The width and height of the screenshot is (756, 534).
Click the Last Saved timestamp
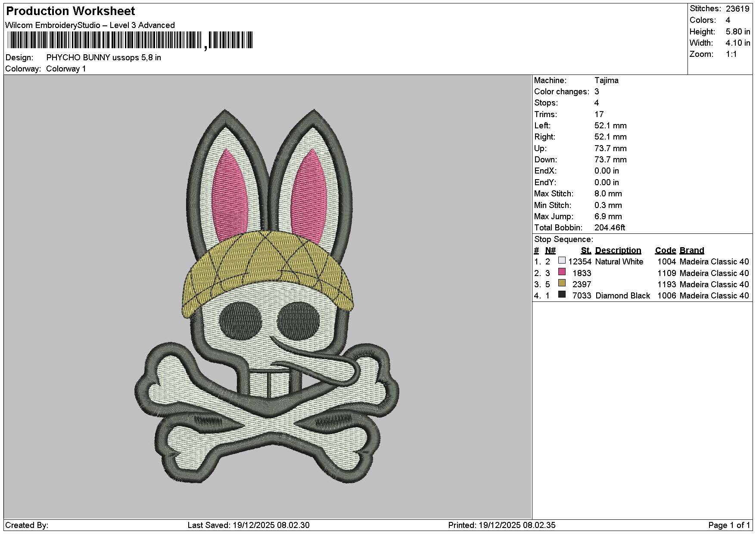249,525
